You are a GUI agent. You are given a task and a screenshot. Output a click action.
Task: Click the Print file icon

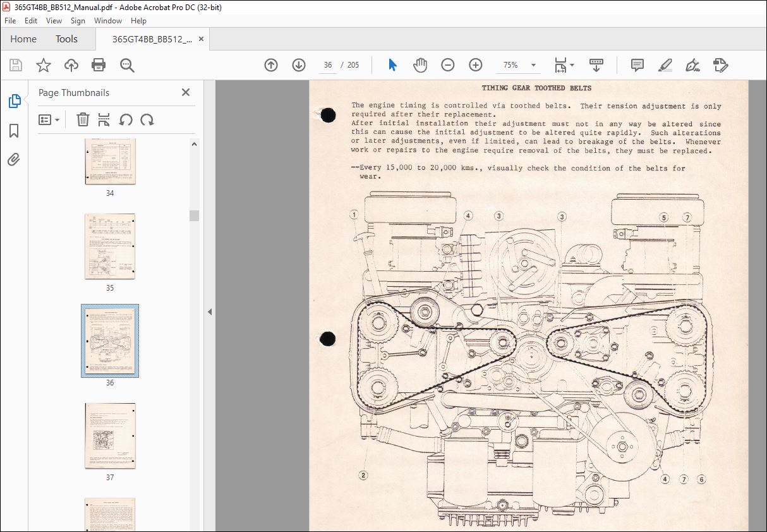[99, 65]
